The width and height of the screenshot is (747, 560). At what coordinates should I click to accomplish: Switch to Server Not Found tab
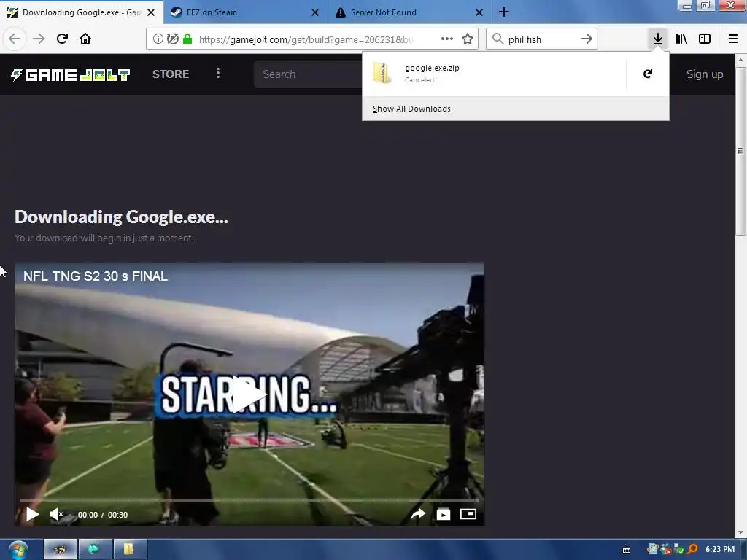pyautogui.click(x=410, y=12)
